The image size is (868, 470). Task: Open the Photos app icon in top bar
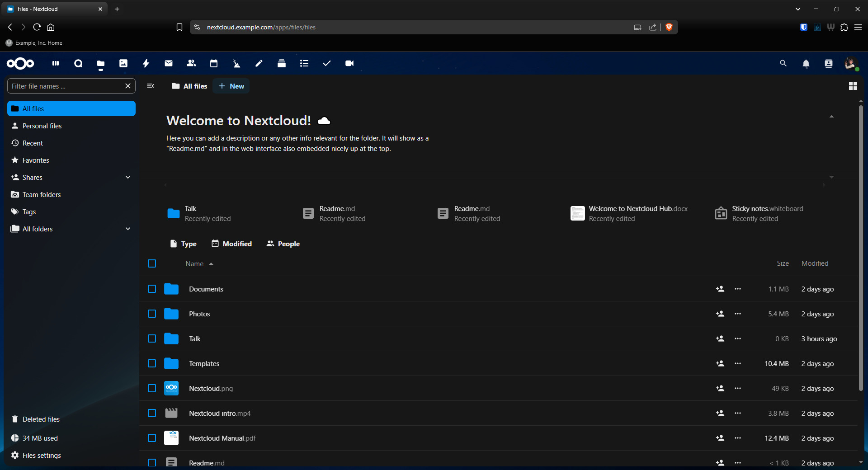(x=123, y=63)
